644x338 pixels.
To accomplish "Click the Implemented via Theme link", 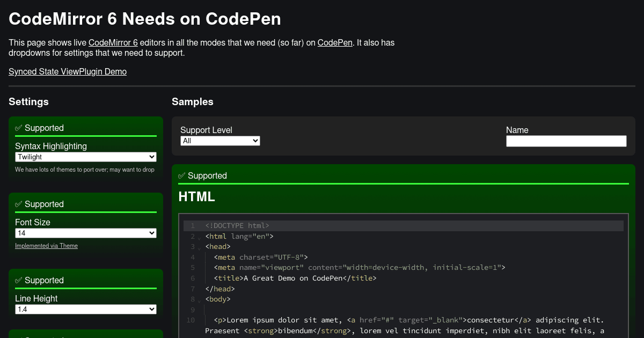I will click(46, 246).
